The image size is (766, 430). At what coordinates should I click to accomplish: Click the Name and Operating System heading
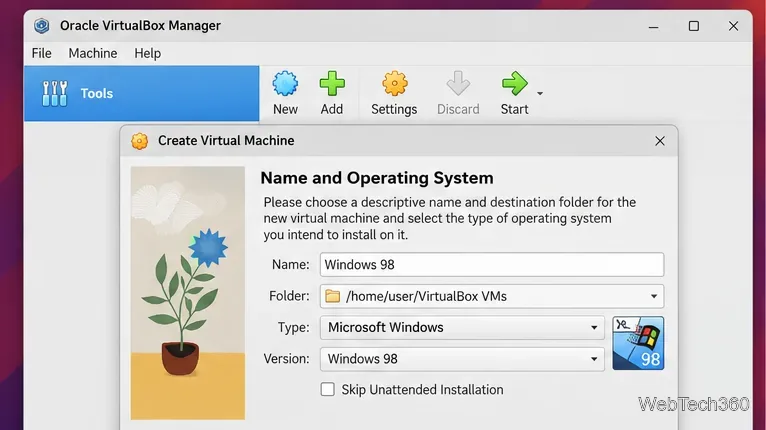(x=377, y=178)
